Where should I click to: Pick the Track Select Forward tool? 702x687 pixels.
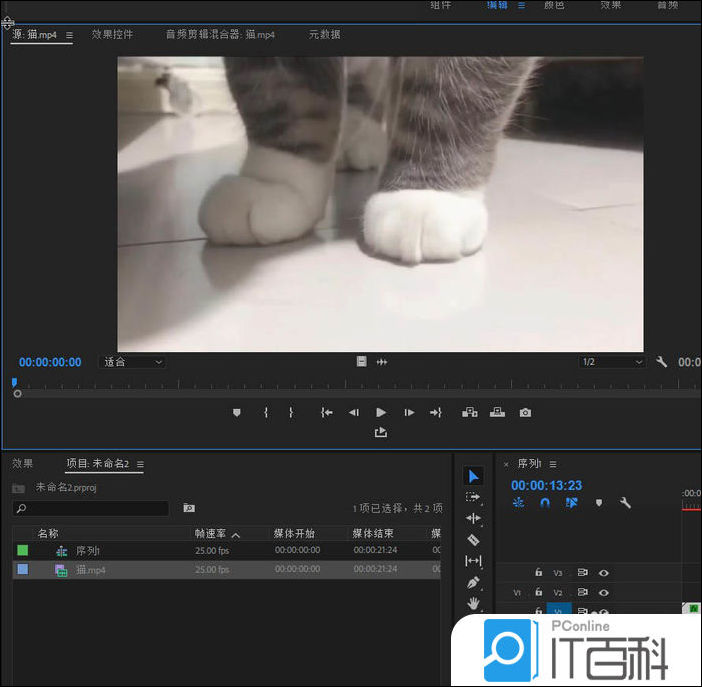click(474, 497)
